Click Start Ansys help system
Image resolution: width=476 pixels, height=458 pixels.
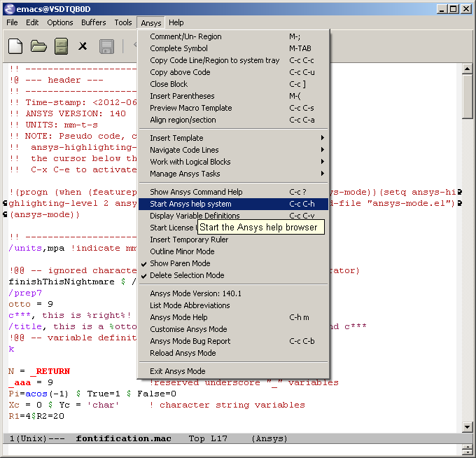[233, 204]
